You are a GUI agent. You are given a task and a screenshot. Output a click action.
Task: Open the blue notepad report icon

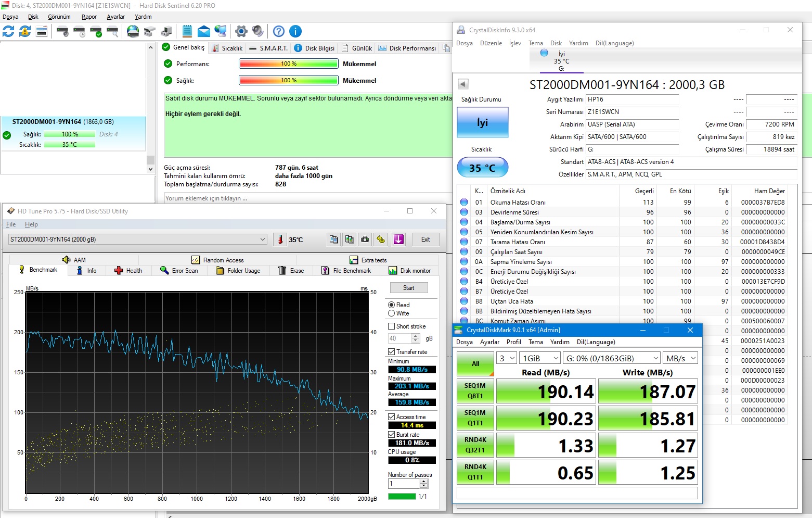187,31
